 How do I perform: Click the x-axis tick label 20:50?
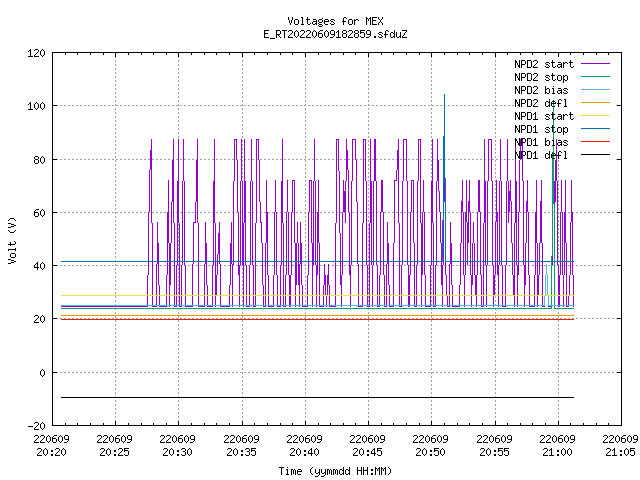431,452
